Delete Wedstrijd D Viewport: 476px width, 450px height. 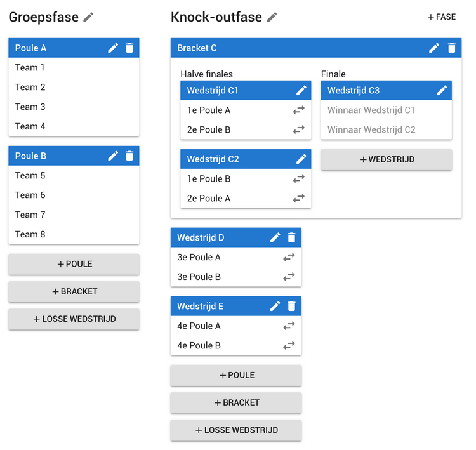(x=291, y=237)
